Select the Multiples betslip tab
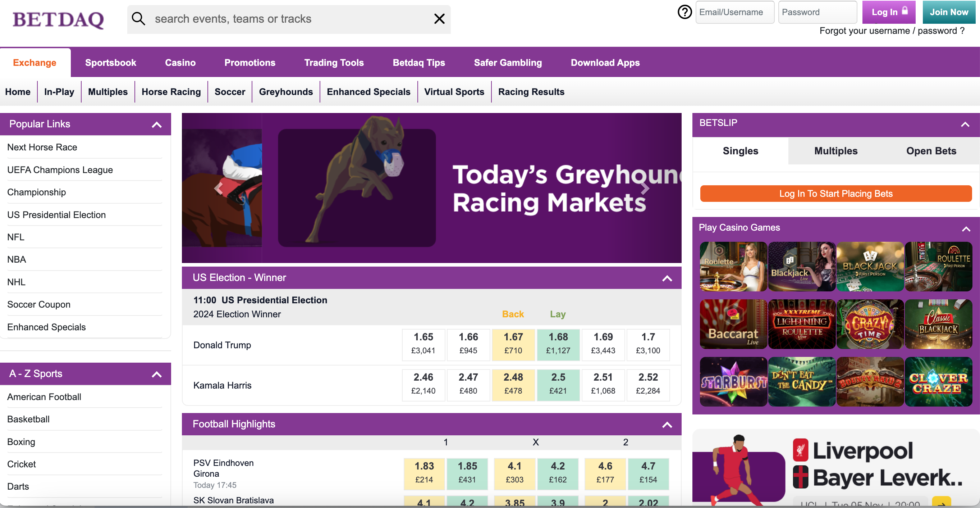 (835, 150)
